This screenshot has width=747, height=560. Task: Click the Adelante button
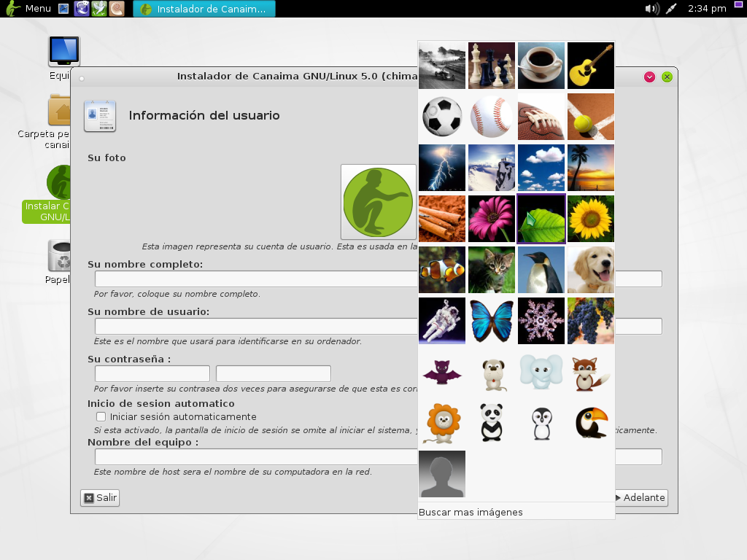tap(640, 498)
